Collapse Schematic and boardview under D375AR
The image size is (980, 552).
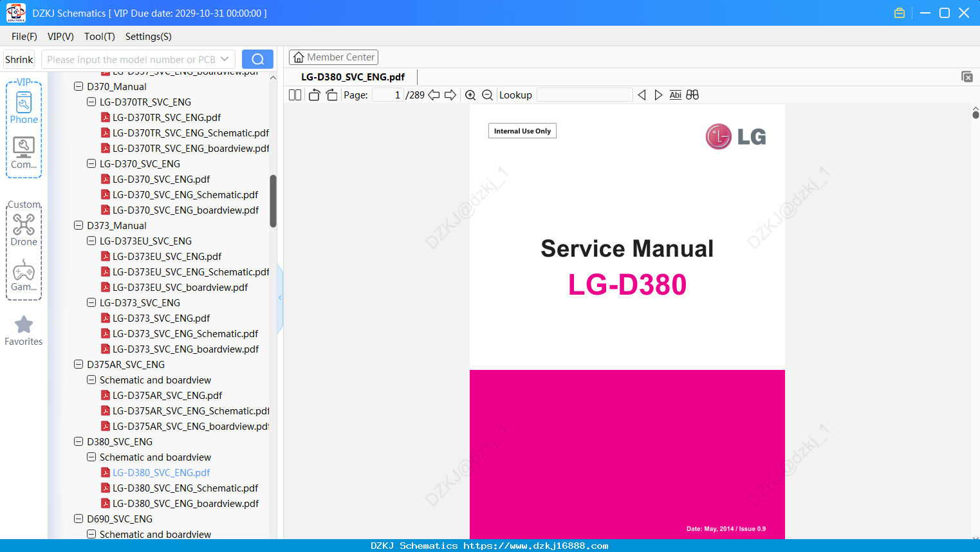[x=91, y=380]
